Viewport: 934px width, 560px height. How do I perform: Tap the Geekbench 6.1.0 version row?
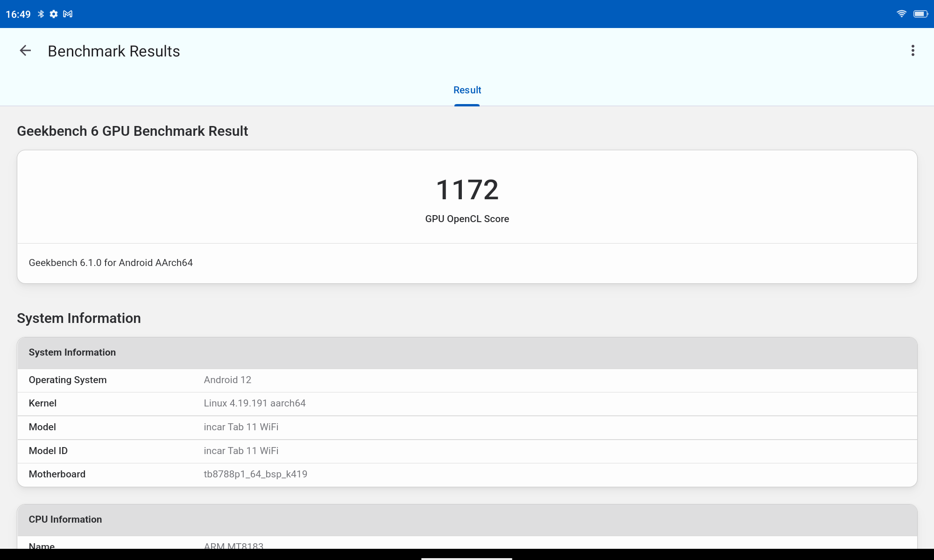pyautogui.click(x=111, y=263)
